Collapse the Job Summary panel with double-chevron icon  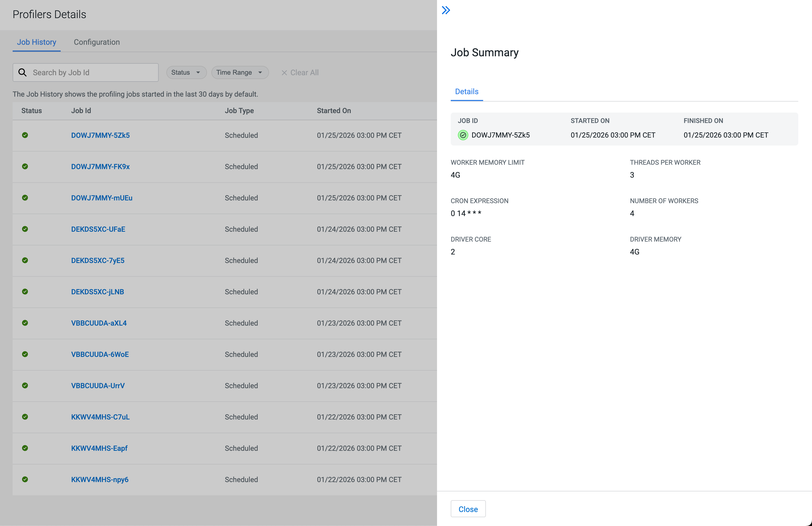(446, 10)
